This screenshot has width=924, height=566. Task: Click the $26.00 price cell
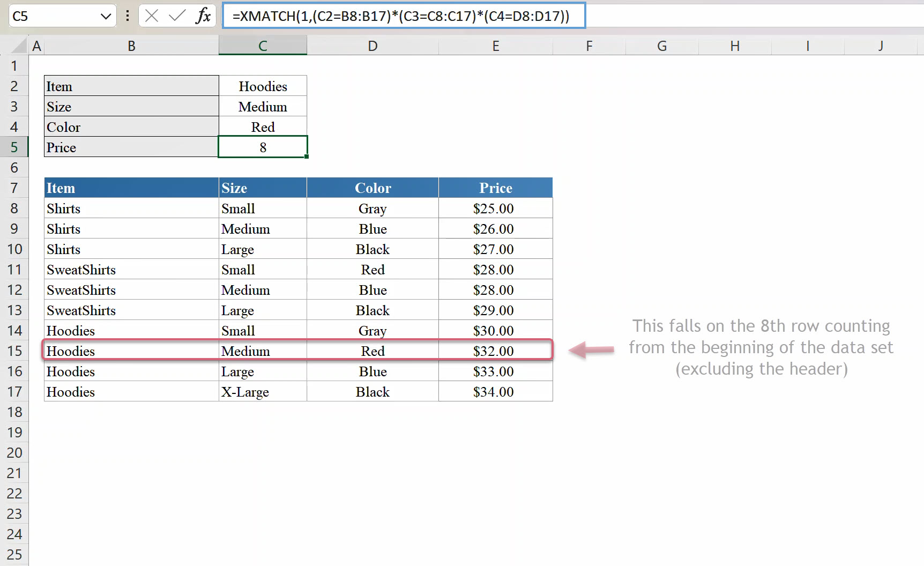pyautogui.click(x=496, y=229)
